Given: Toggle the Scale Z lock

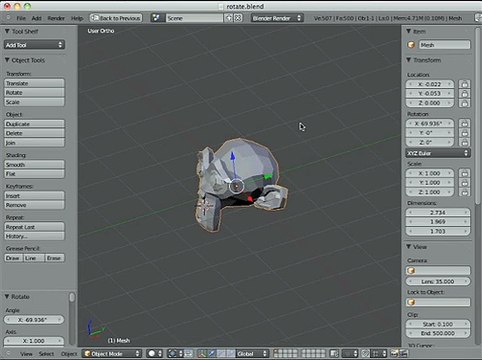Looking at the screenshot, I should (464, 192).
